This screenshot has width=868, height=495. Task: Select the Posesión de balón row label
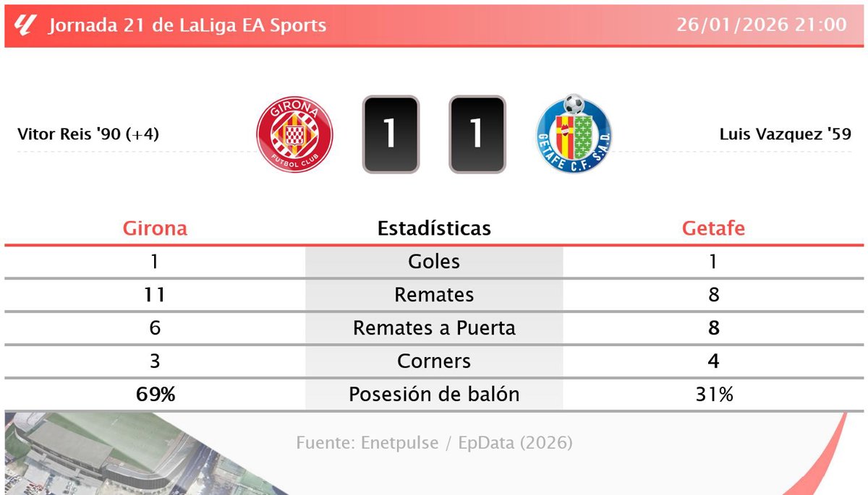click(434, 395)
